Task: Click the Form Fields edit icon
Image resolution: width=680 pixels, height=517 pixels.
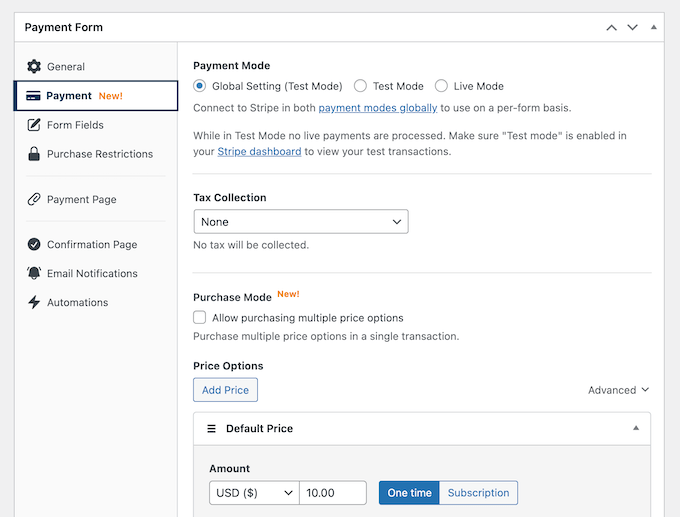Action: [x=34, y=125]
